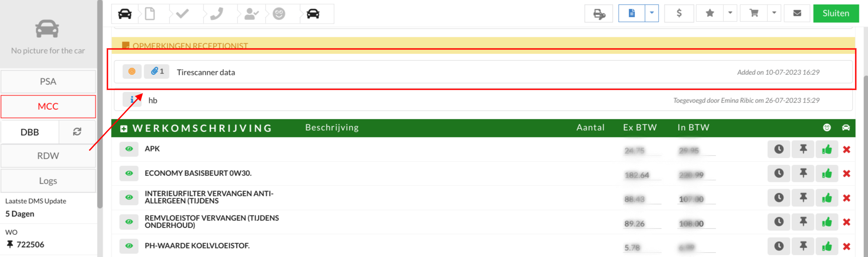
Task: Click the checkmark step icon in progress bar
Action: pos(183,14)
